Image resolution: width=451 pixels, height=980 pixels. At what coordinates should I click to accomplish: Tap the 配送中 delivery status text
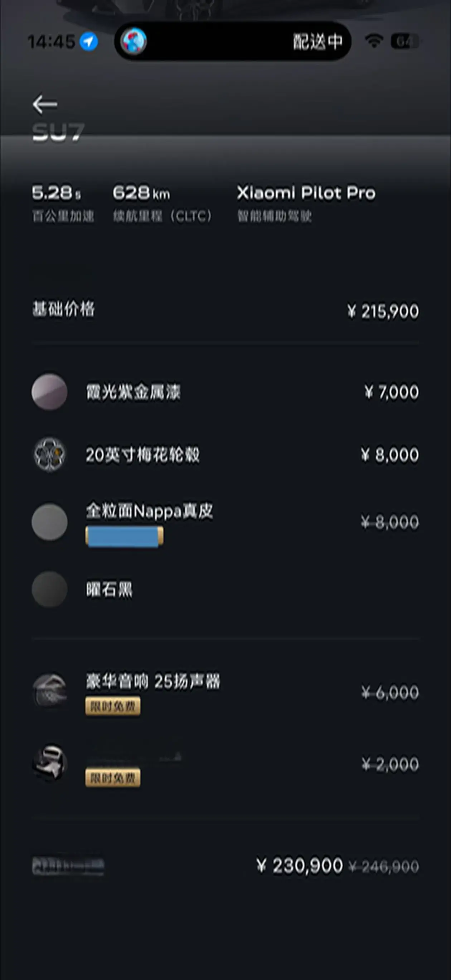(x=317, y=41)
